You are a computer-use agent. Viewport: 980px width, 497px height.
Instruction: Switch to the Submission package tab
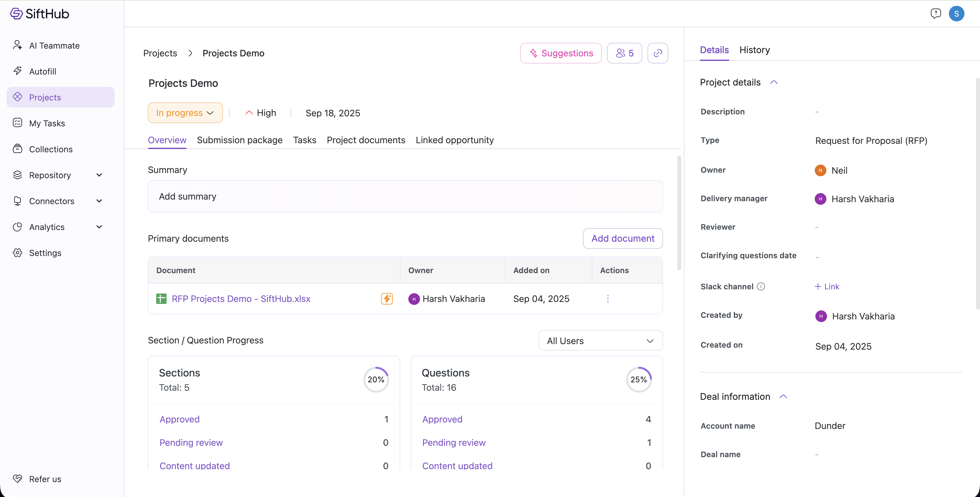tap(239, 140)
